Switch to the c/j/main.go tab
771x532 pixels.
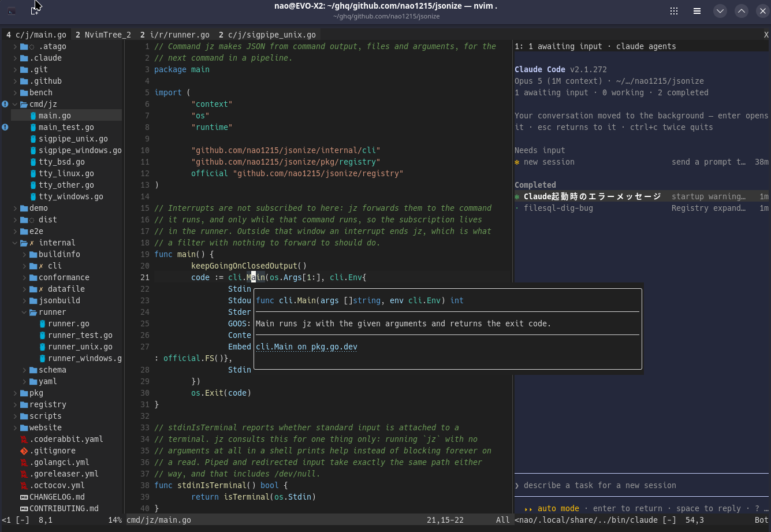tap(36, 35)
